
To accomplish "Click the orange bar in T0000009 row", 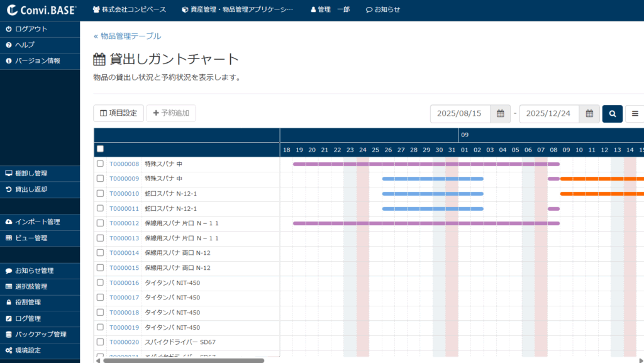I will 601,179.
